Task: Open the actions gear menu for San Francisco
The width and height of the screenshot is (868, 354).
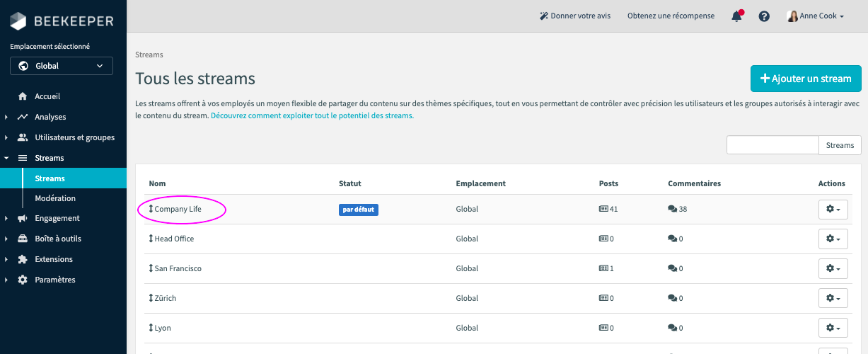Action: (833, 269)
